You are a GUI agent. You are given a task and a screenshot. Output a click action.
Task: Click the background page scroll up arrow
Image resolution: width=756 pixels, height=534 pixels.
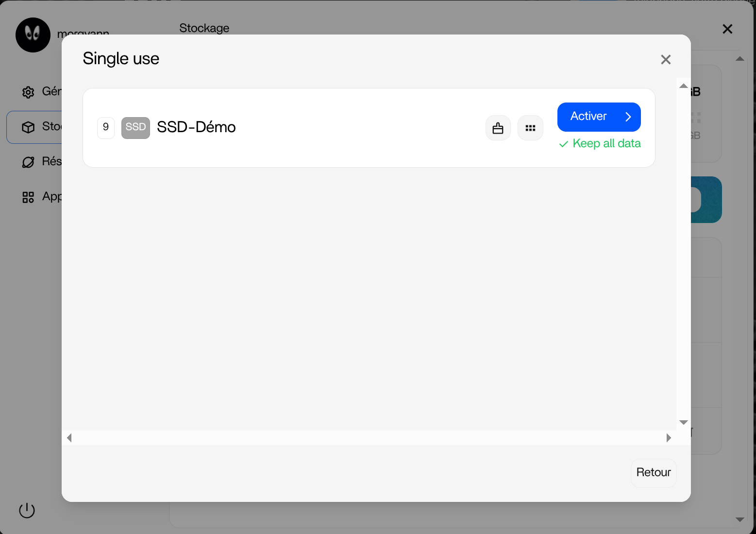coord(740,59)
